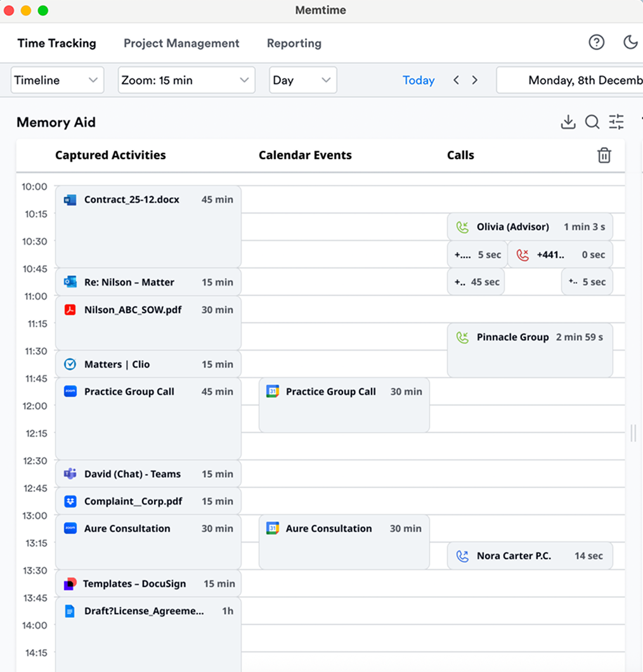Click outgoing call icon for Nora Carter P.C.
The width and height of the screenshot is (643, 672).
(x=462, y=556)
